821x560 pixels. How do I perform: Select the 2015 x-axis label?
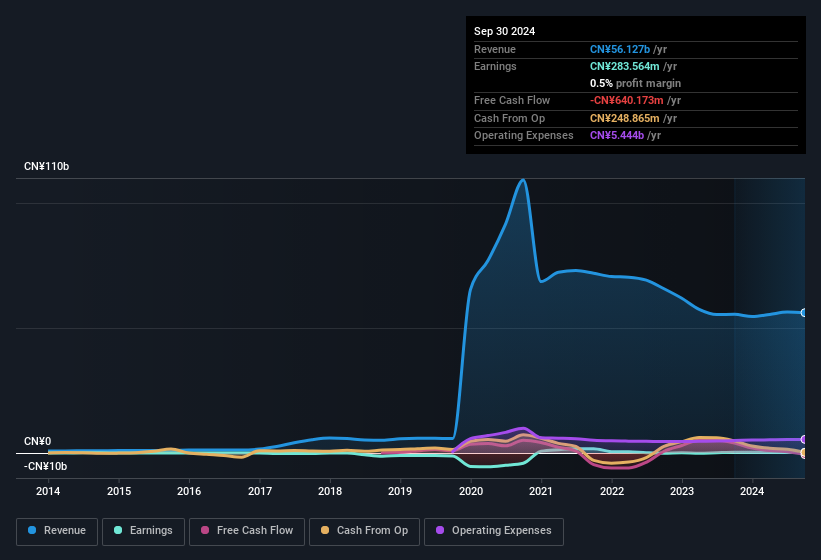point(119,491)
